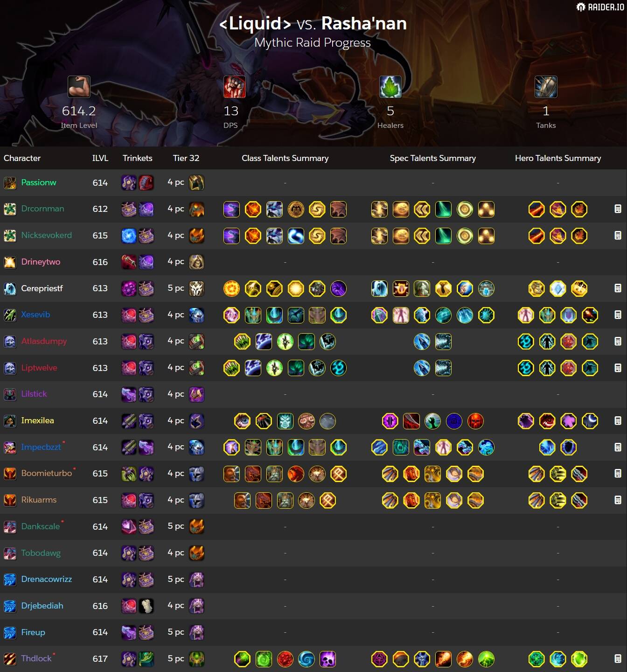627x672 pixels.
Task: Click Thdlock's first trinket icon
Action: pyautogui.click(x=129, y=659)
